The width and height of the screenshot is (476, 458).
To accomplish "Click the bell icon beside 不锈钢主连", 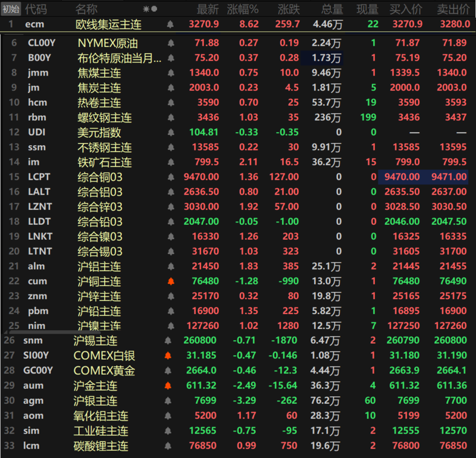I will click(171, 147).
